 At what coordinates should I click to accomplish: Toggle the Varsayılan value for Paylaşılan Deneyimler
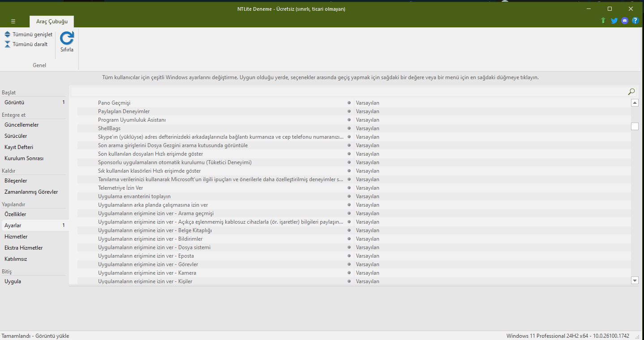tap(368, 111)
